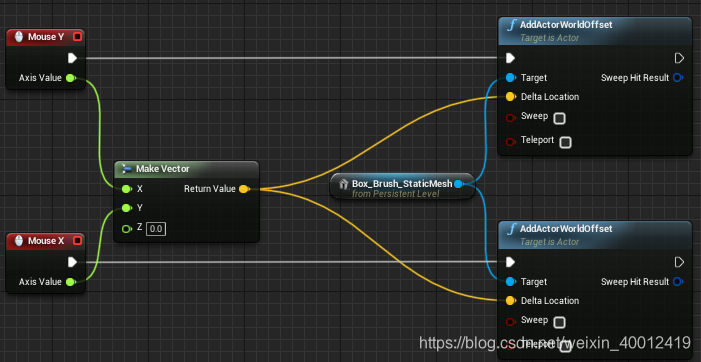Click Teleport boolean pin on upper AddActorWorldOffset
This screenshot has width=701, height=362.
pos(511,142)
